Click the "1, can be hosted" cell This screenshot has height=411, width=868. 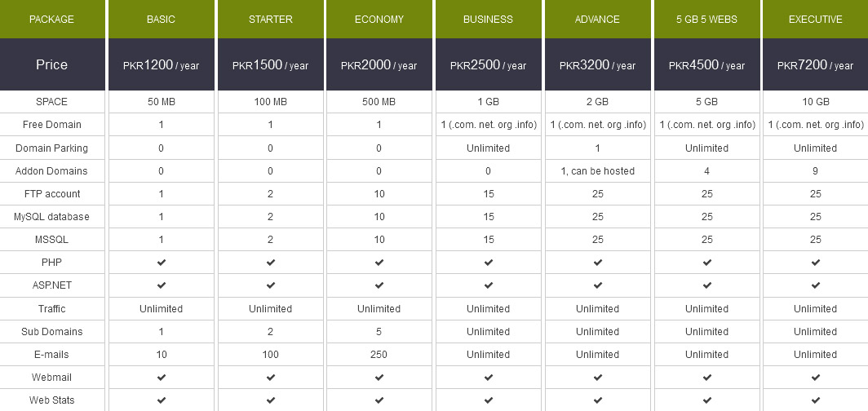(597, 171)
